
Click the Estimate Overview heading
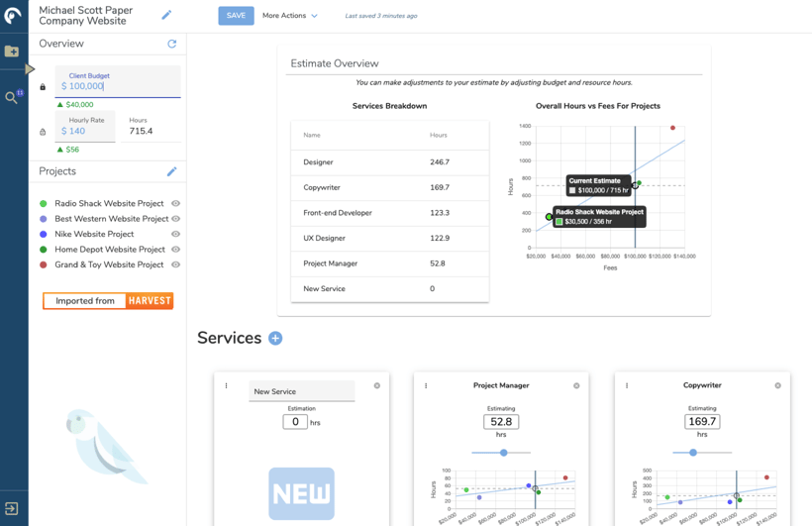tap(335, 63)
